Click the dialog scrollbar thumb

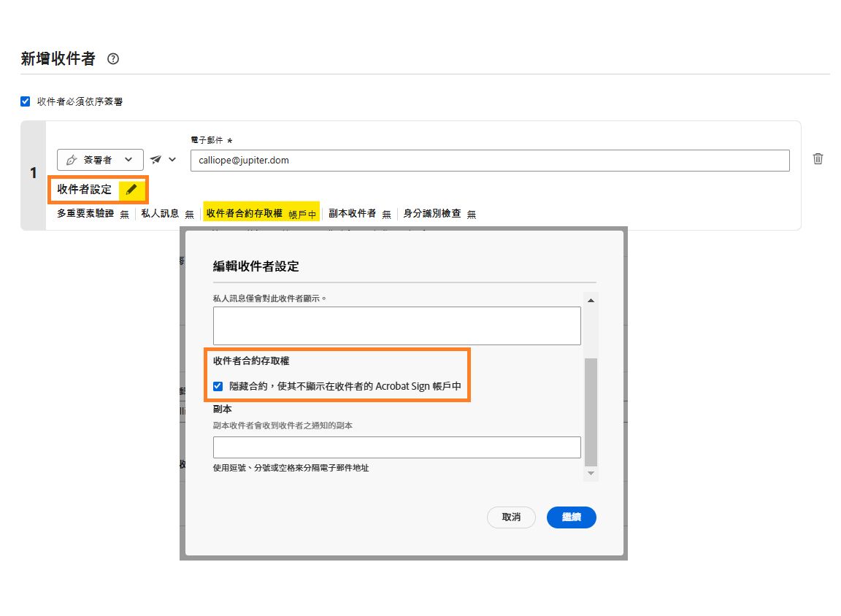[x=591, y=412]
